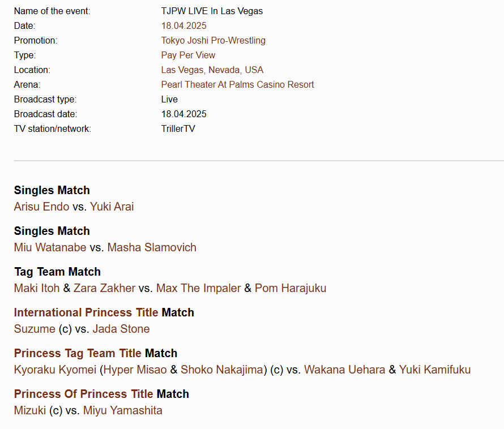The image size is (504, 429).
Task: Click the Pom Harajuku link
Action: [x=290, y=288]
